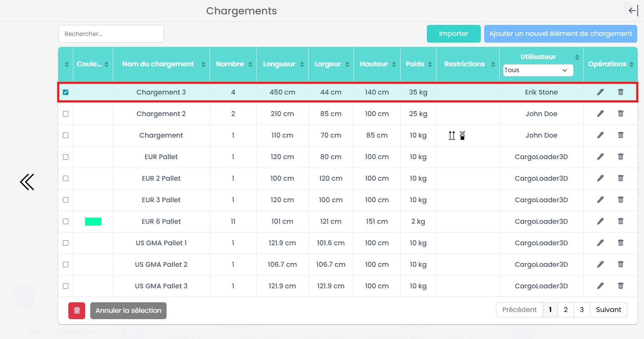Click the edit pencil for Chargement 3
This screenshot has width=644, height=339.
click(x=600, y=92)
